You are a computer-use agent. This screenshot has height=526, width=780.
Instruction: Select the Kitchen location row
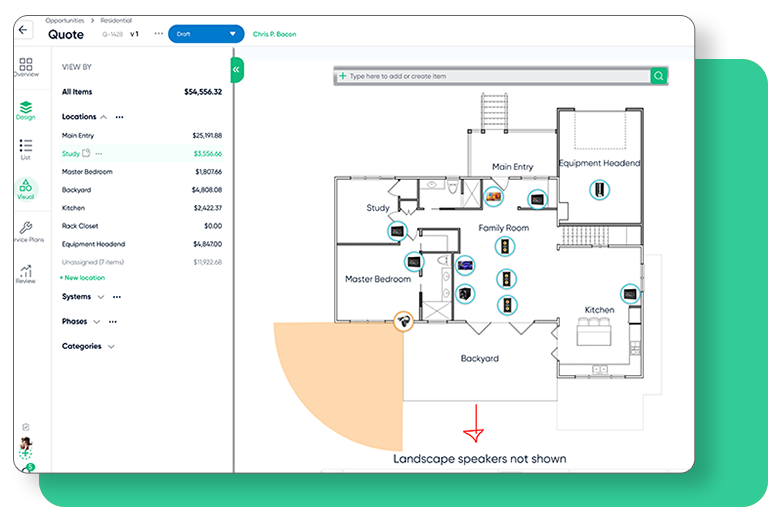142,208
